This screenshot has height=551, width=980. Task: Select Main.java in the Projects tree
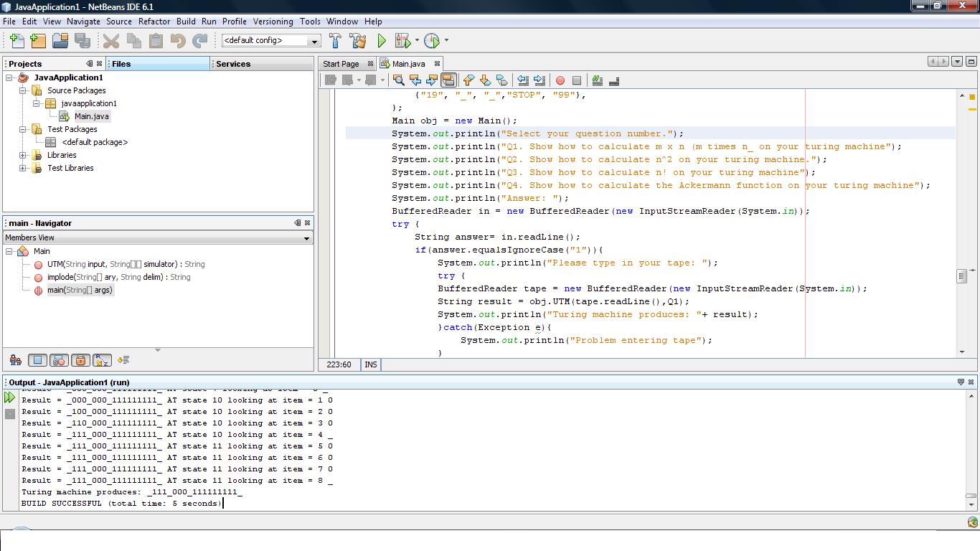pos(92,116)
